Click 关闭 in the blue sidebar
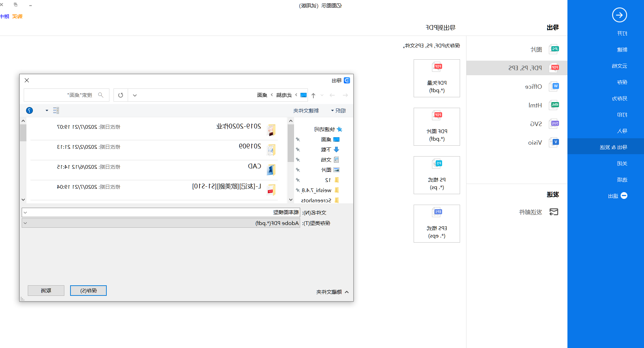The image size is (644, 348). coord(622,164)
